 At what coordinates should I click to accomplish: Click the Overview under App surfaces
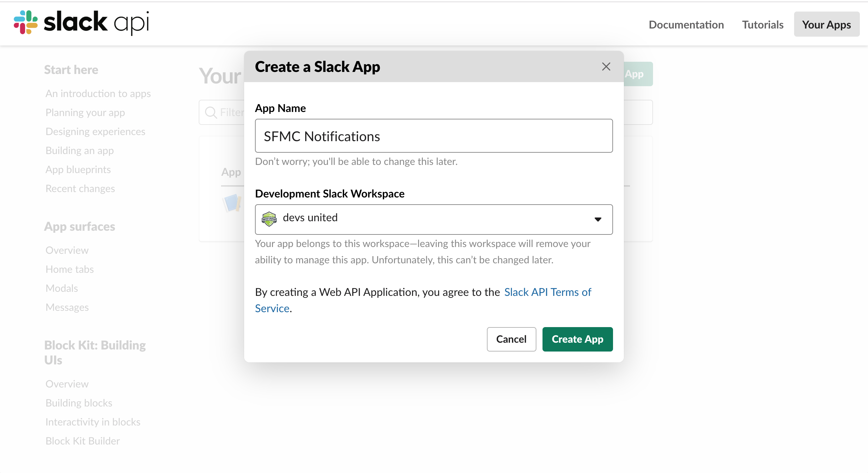point(66,250)
